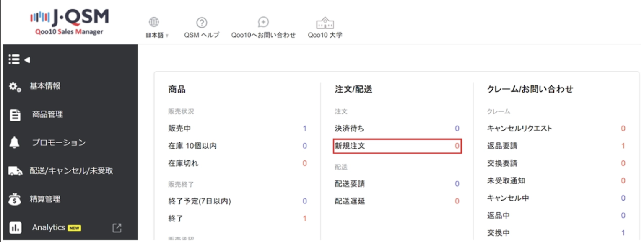Open 精算管理 via the wallet icon
Screen dimensions: 644x242
coord(15,199)
